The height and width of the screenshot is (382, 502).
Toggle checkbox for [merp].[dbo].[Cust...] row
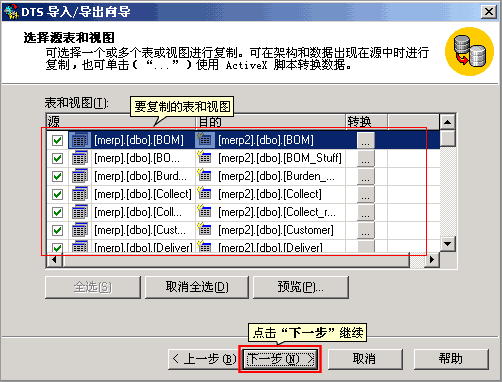pyautogui.click(x=57, y=230)
